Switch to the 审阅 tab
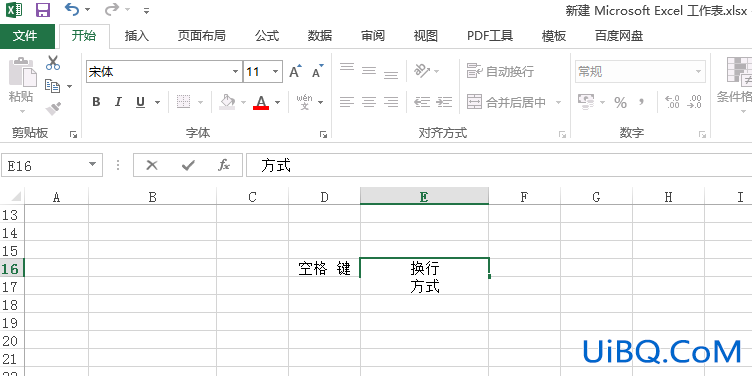Image resolution: width=752 pixels, height=376 pixels. tap(373, 35)
